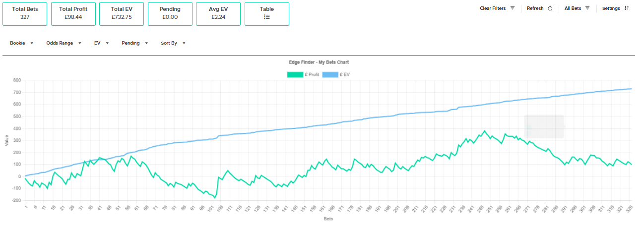
Task: Open the EV filter dropdown
Action: [101, 43]
